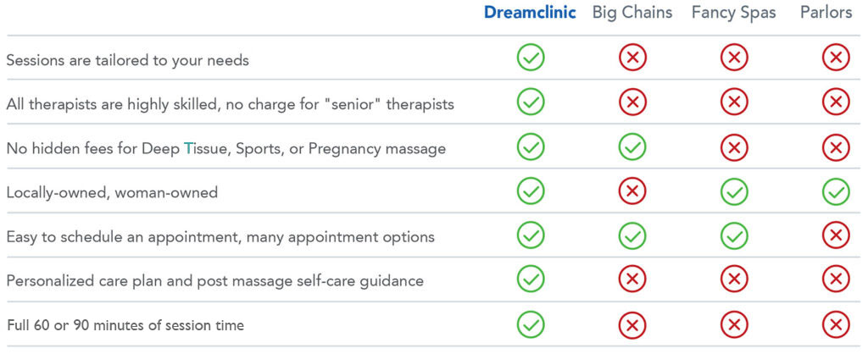Click "Full 60 or 90 minutes" row label
868x354 pixels.
[125, 325]
